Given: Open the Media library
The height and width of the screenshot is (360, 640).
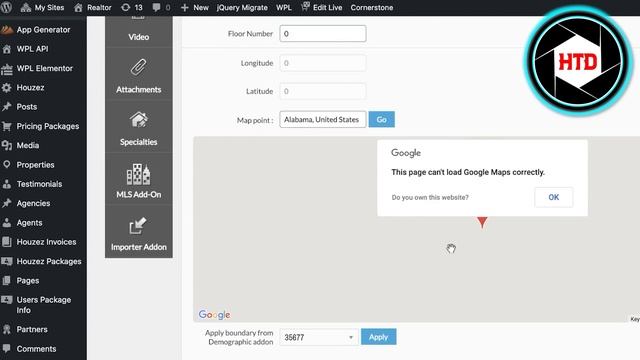Looking at the screenshot, I should click(43, 145).
